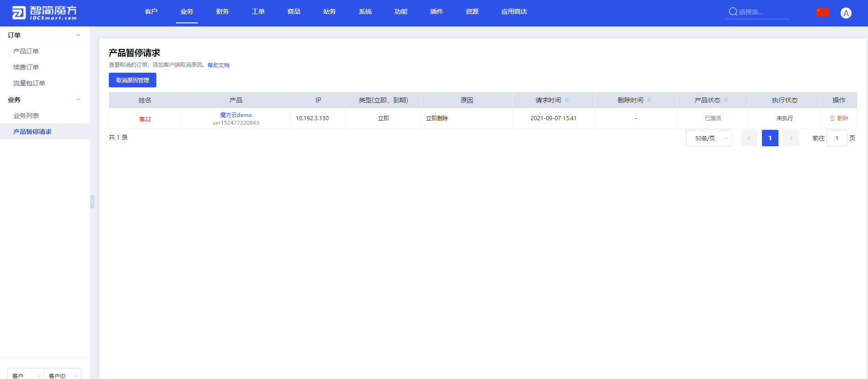Sort by 请求时间 column arrows

pyautogui.click(x=567, y=100)
